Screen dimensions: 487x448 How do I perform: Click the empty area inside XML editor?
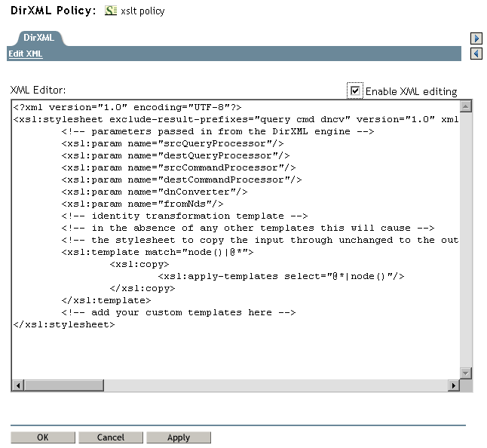click(236, 354)
